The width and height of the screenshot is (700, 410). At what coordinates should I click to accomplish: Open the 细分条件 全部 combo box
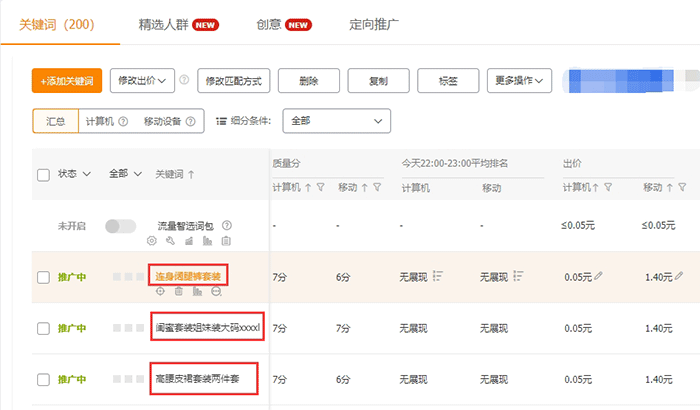(336, 121)
